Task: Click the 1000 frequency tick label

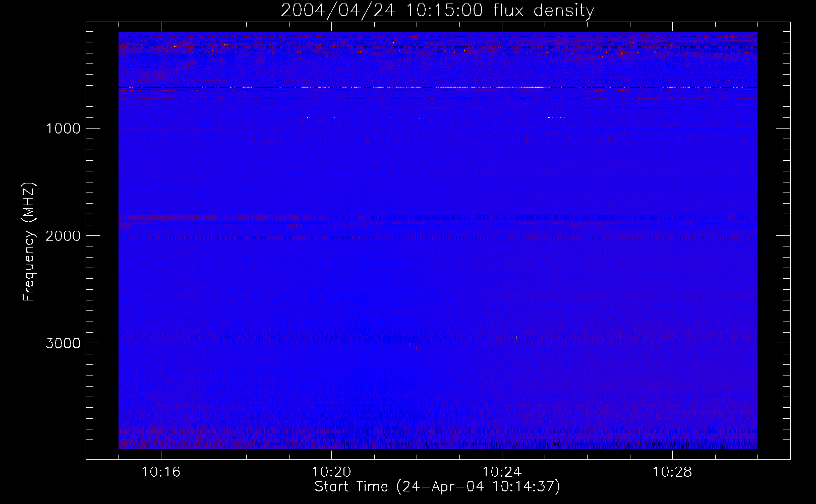Action: point(63,129)
